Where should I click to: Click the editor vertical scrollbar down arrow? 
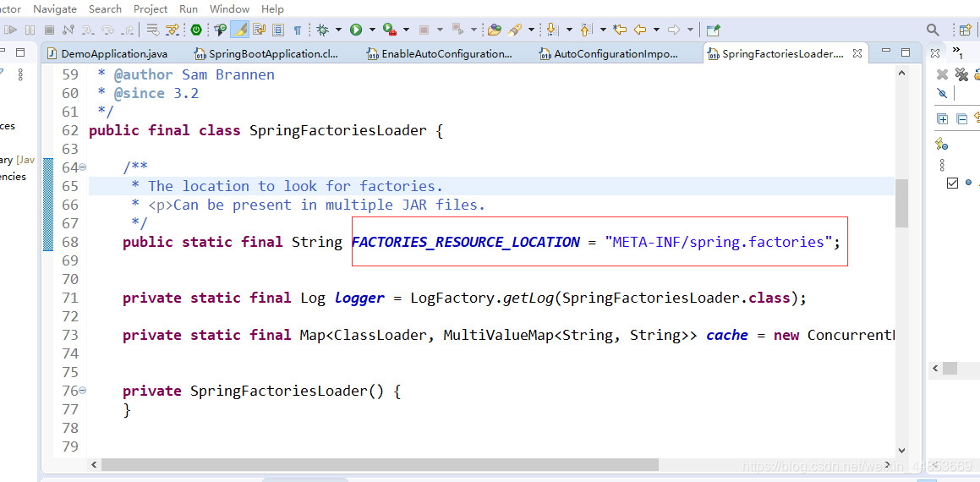901,450
